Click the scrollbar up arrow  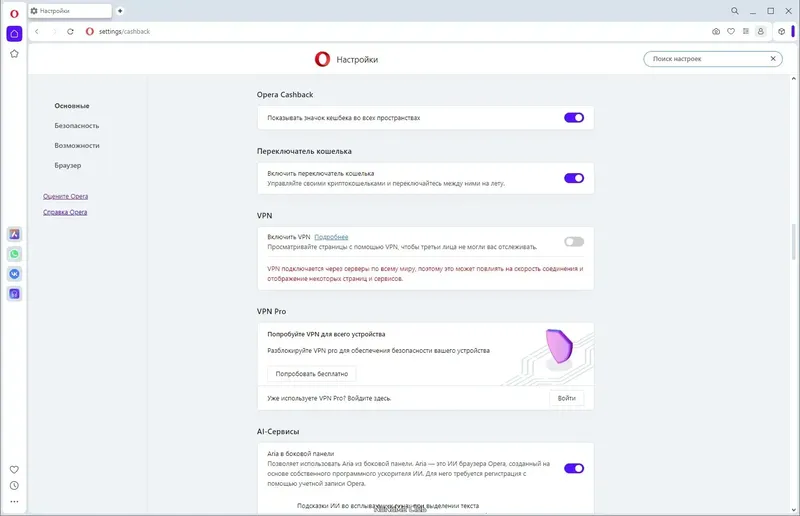793,79
